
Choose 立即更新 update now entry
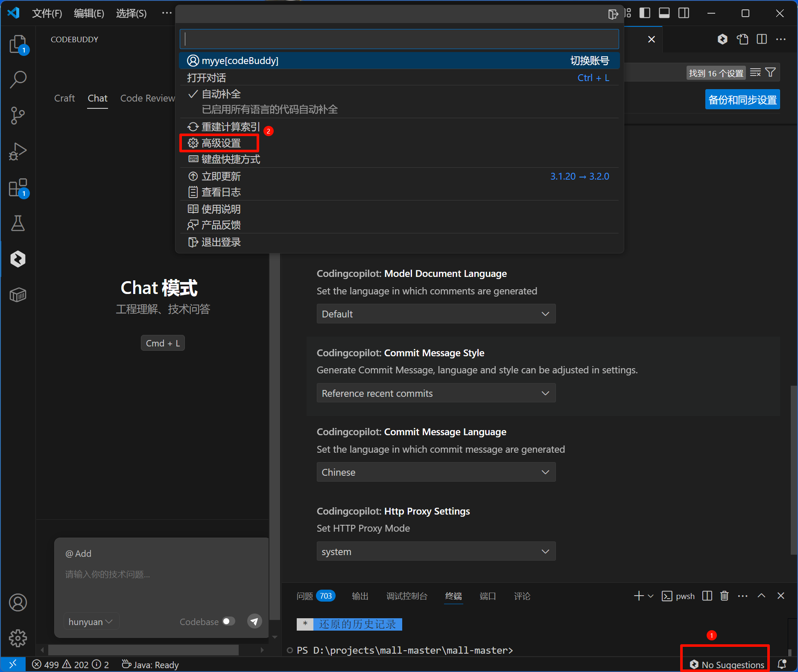[x=399, y=176]
